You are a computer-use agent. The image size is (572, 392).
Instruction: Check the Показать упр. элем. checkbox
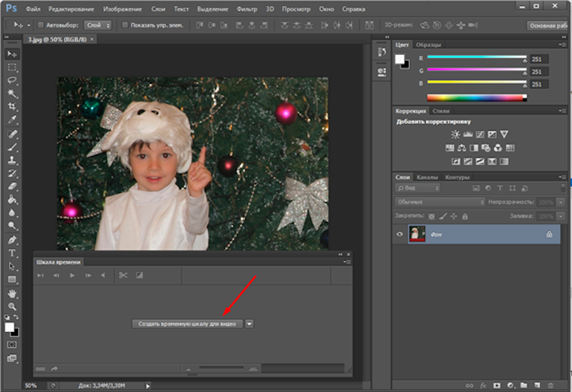(124, 25)
